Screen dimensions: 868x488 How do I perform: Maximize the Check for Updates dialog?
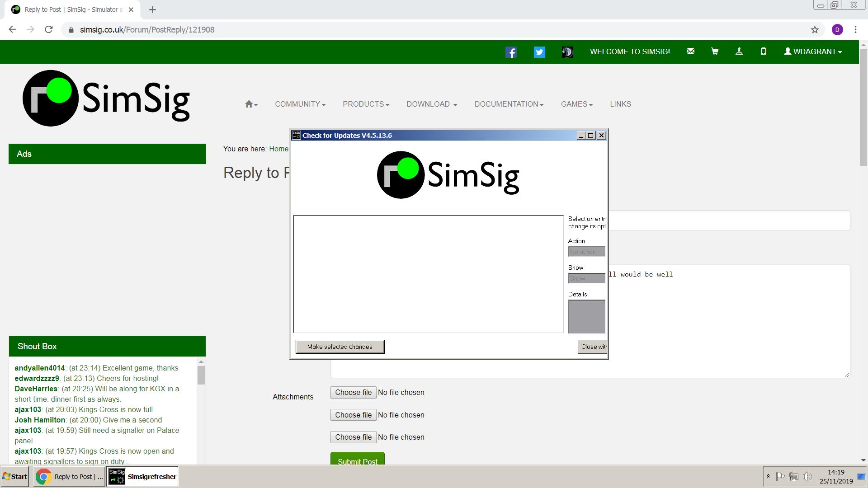click(x=591, y=136)
